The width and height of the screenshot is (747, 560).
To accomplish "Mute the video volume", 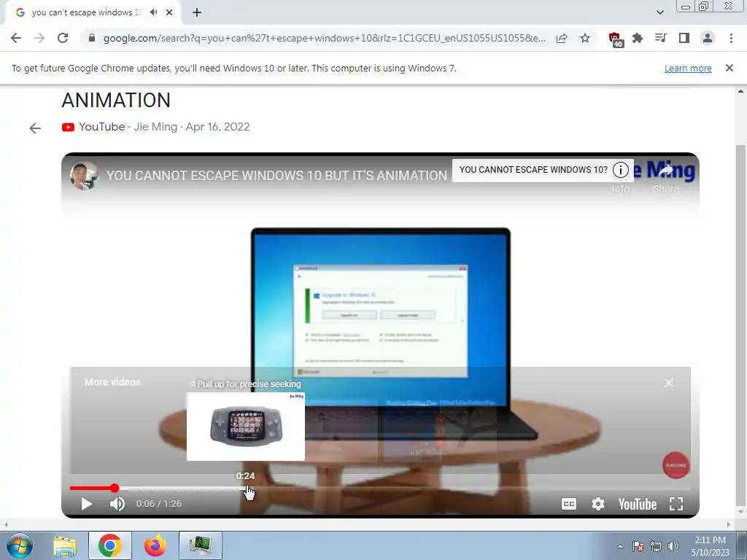I will coord(117,504).
